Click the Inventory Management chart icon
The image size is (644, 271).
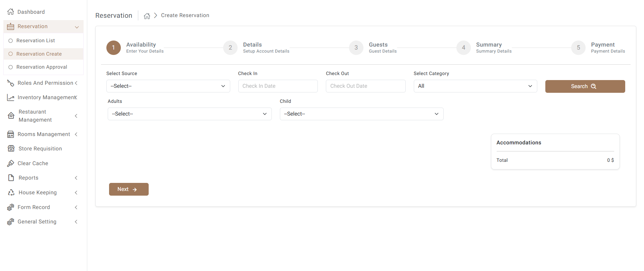(x=11, y=97)
